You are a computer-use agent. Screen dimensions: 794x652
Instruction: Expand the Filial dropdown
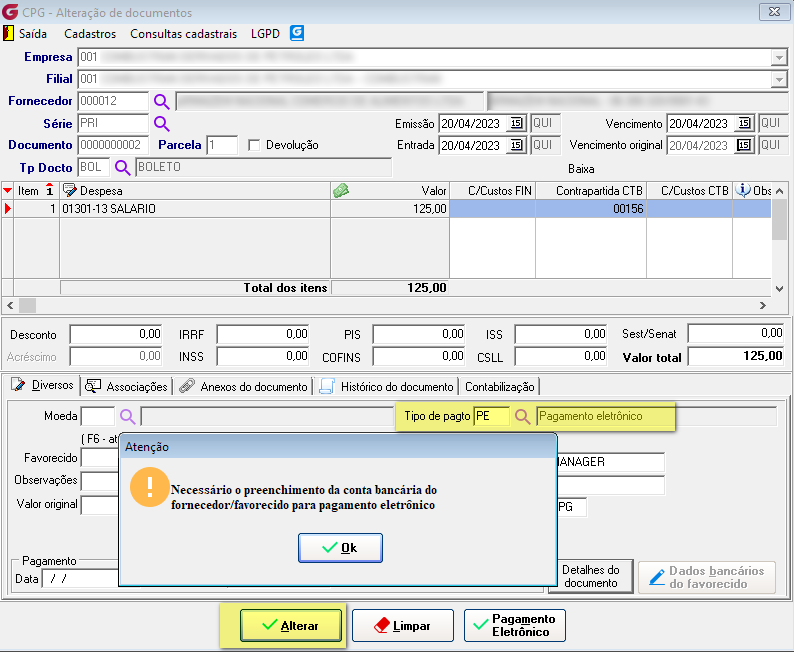click(779, 79)
